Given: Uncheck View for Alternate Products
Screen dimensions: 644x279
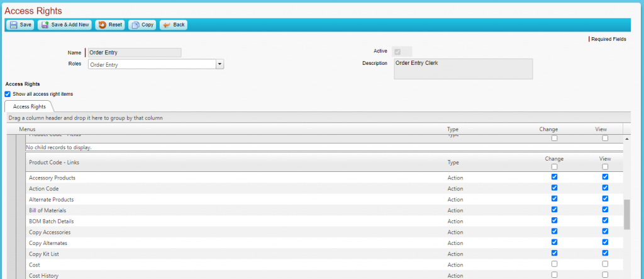Looking at the screenshot, I should [605, 198].
